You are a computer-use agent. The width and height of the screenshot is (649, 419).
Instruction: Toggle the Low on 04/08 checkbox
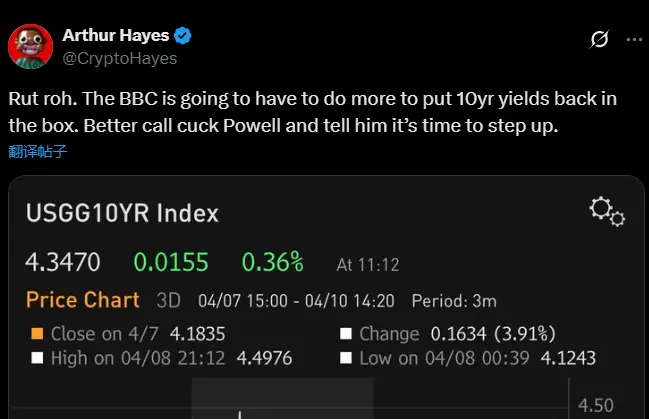(x=347, y=357)
